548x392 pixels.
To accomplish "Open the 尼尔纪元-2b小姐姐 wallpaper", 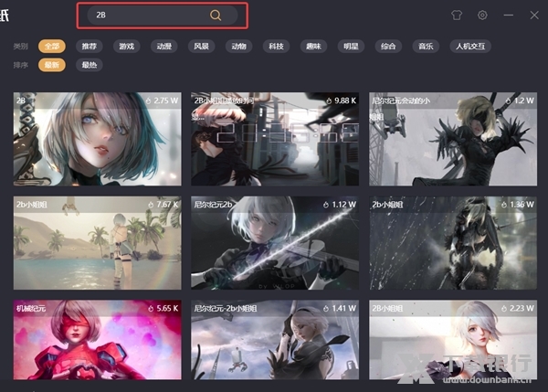I will (x=275, y=340).
